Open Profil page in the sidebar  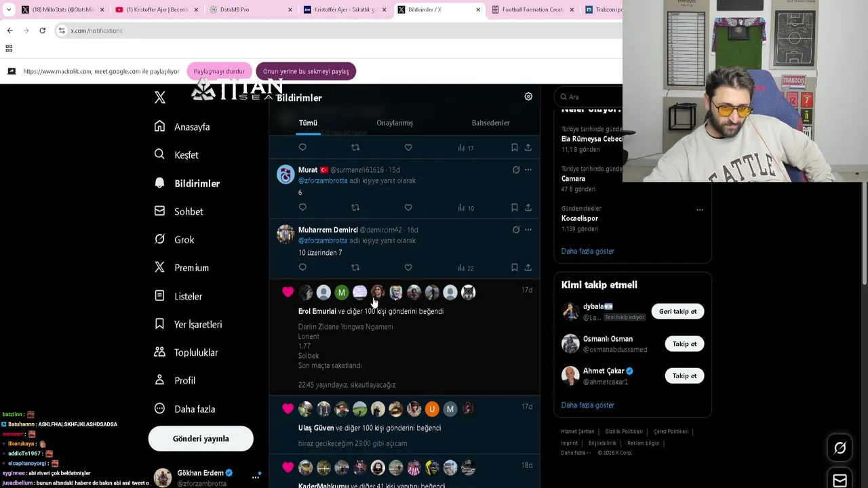click(175, 381)
